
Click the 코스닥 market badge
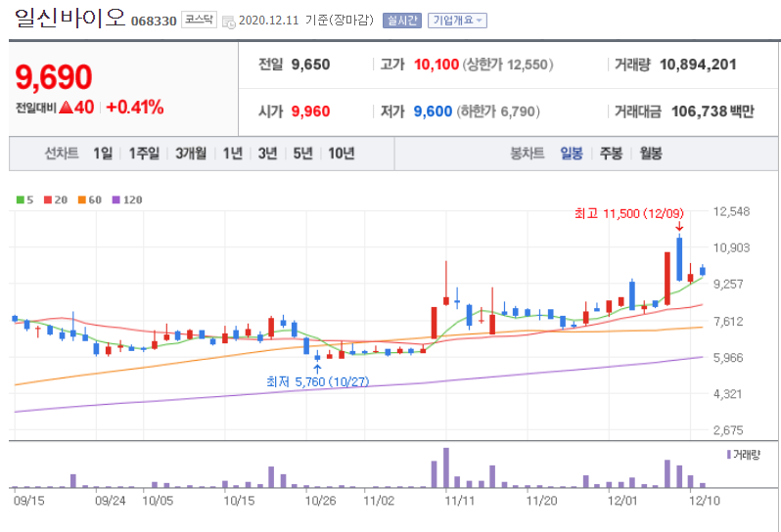click(x=199, y=20)
